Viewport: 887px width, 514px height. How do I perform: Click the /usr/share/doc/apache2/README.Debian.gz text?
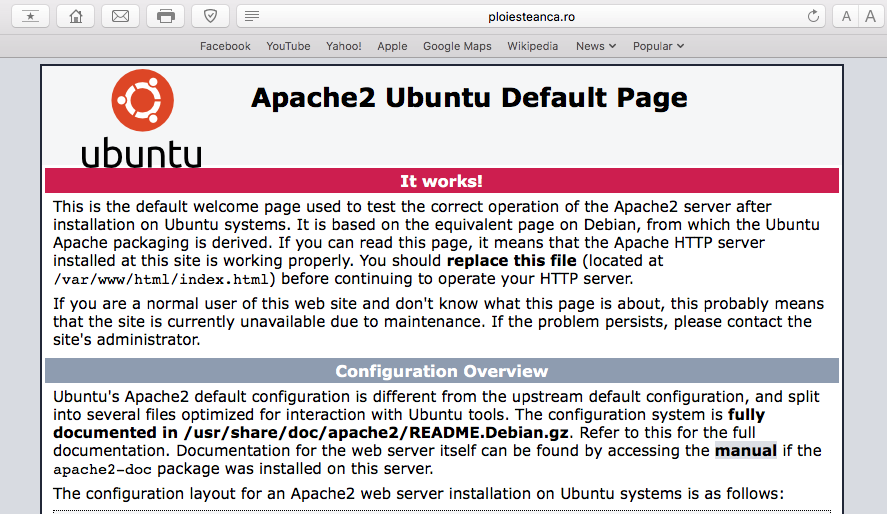click(x=376, y=433)
